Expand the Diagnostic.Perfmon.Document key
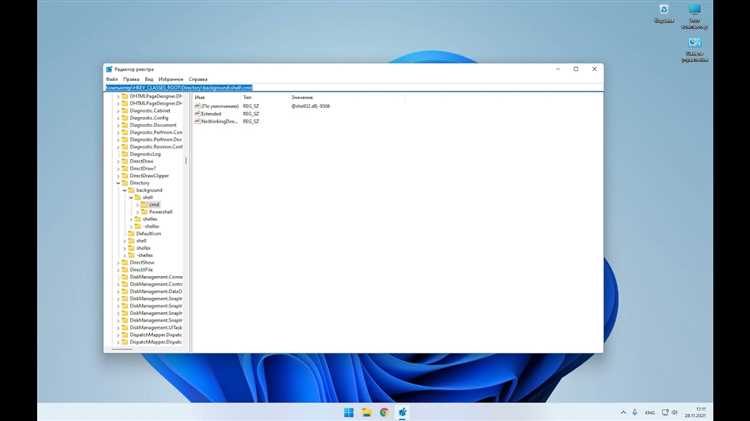This screenshot has width=750, height=421. (118, 140)
